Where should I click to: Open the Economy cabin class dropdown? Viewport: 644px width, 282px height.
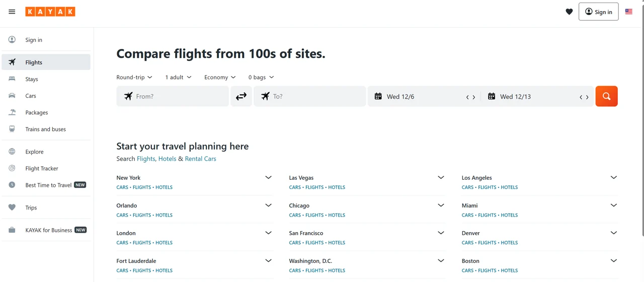(220, 77)
